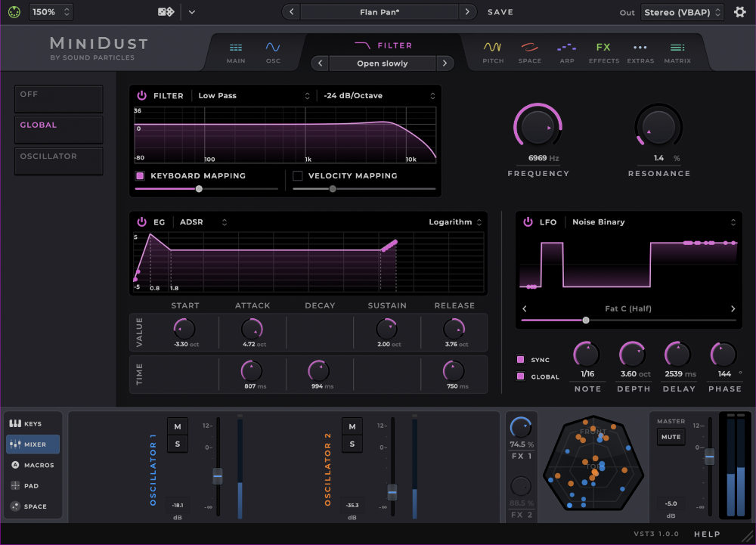
Task: Solo Oscillator 2
Action: [352, 444]
